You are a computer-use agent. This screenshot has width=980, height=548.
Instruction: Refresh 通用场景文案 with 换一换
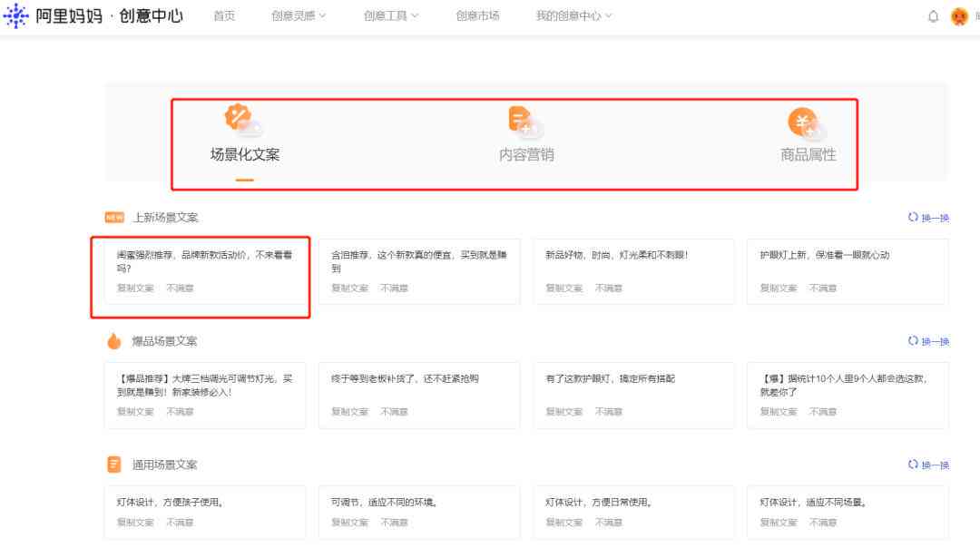pos(928,465)
